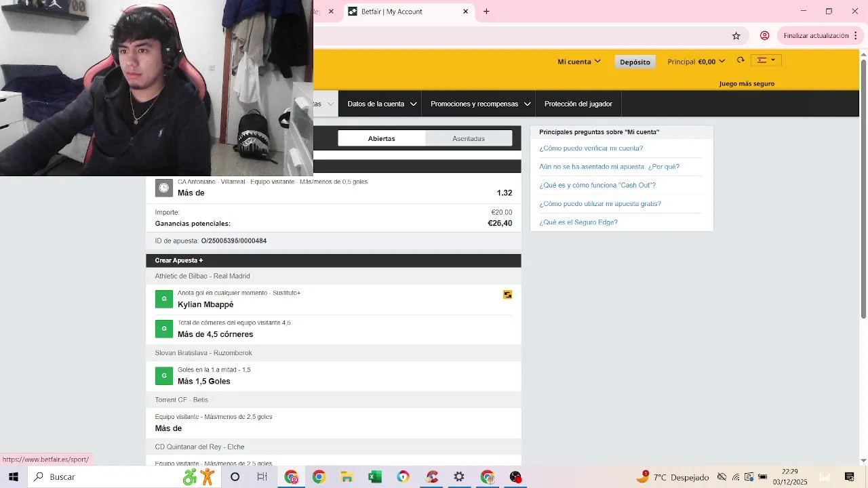The height and width of the screenshot is (488, 868).
Task: Click the green G icon beside Más de 4,5 córneres
Action: 163,329
